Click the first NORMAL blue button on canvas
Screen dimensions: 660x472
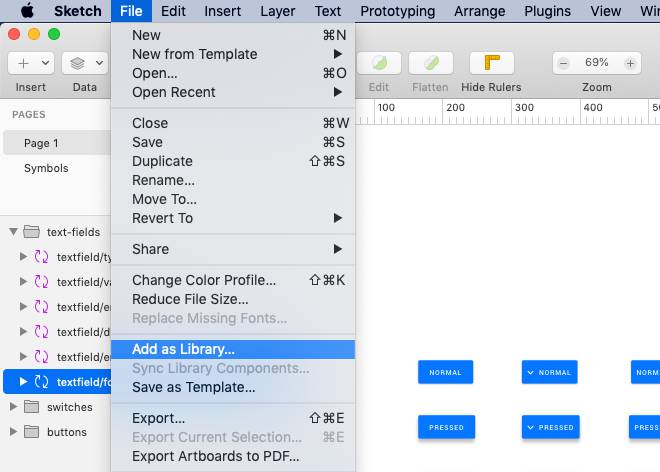click(445, 372)
